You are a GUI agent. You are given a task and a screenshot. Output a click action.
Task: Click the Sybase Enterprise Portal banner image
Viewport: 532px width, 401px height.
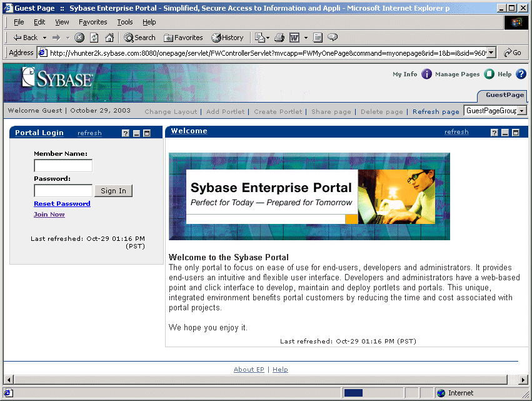309,196
